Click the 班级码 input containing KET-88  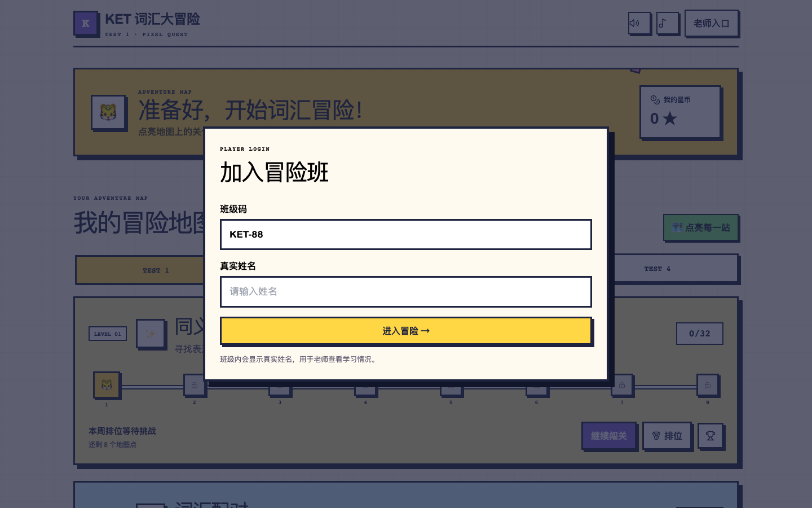coord(406,234)
